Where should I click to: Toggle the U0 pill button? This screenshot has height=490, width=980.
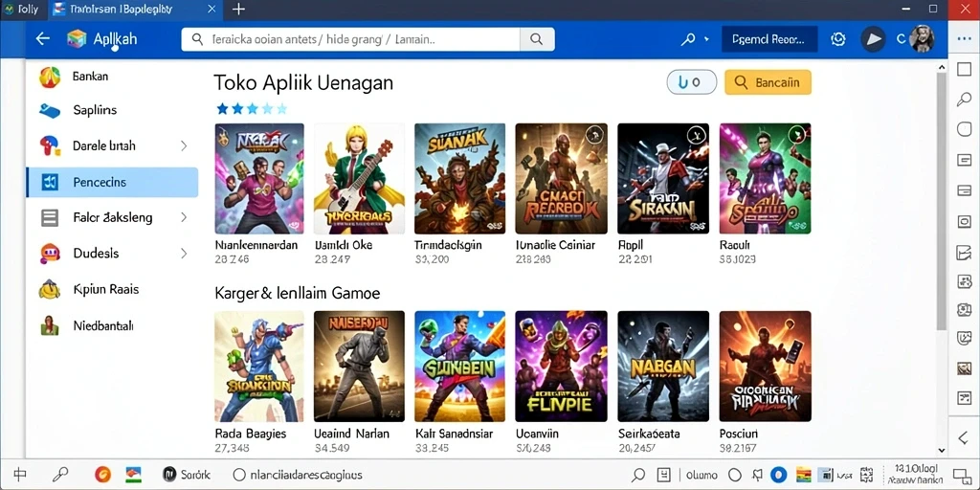[x=692, y=82]
